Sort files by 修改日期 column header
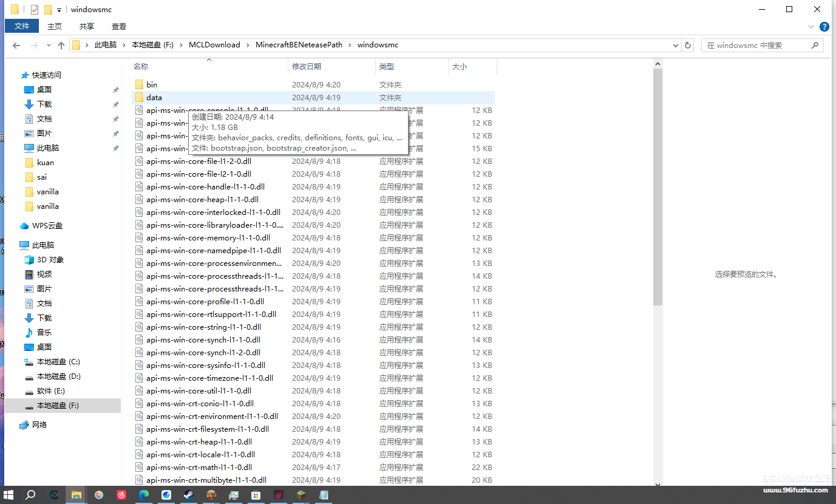The width and height of the screenshot is (836, 504). [x=307, y=66]
